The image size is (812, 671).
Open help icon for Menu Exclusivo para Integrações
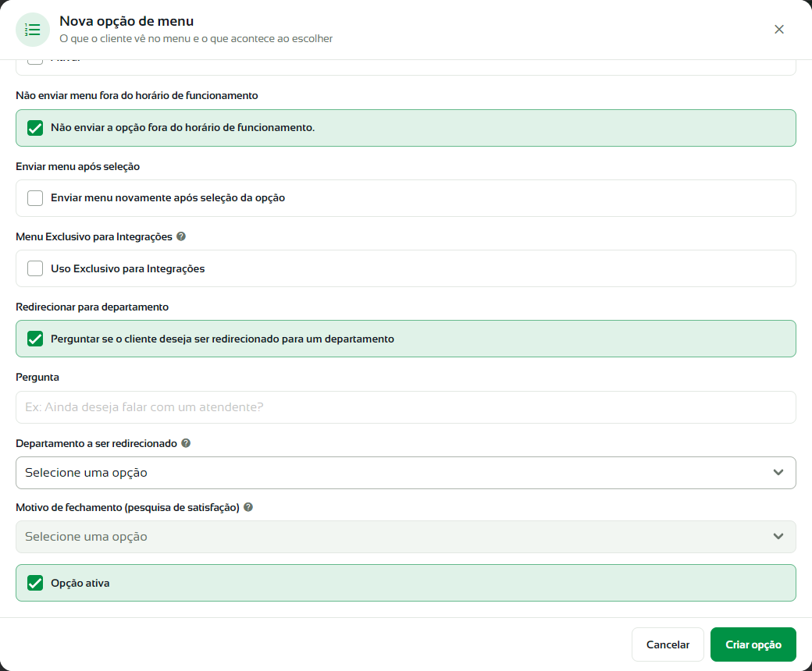point(180,236)
